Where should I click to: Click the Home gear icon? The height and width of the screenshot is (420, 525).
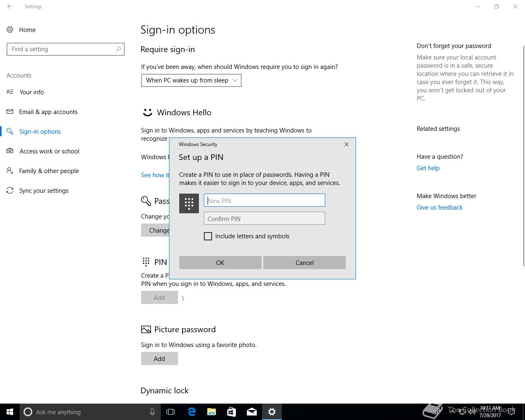click(10, 30)
